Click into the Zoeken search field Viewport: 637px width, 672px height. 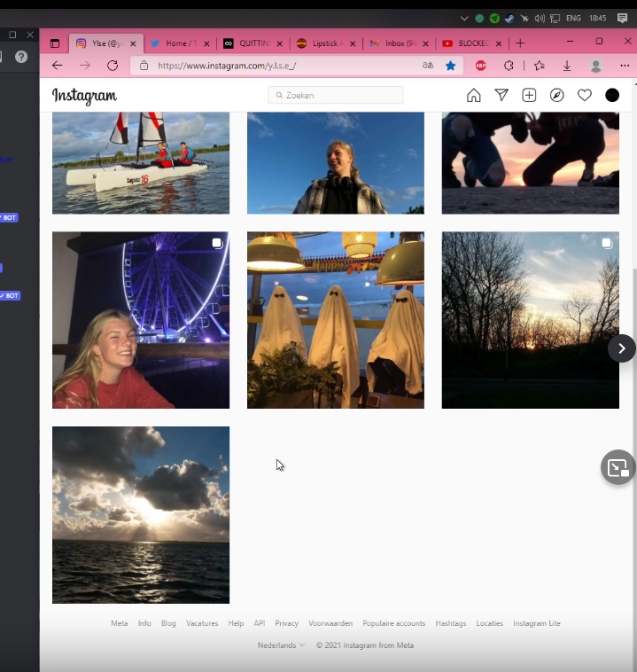(x=336, y=95)
